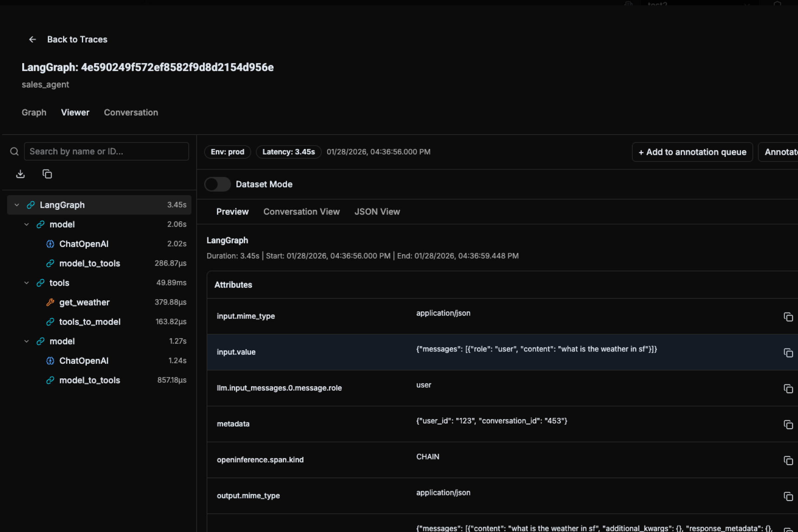
Task: Select the get_weather tool span
Action: pyautogui.click(x=84, y=302)
